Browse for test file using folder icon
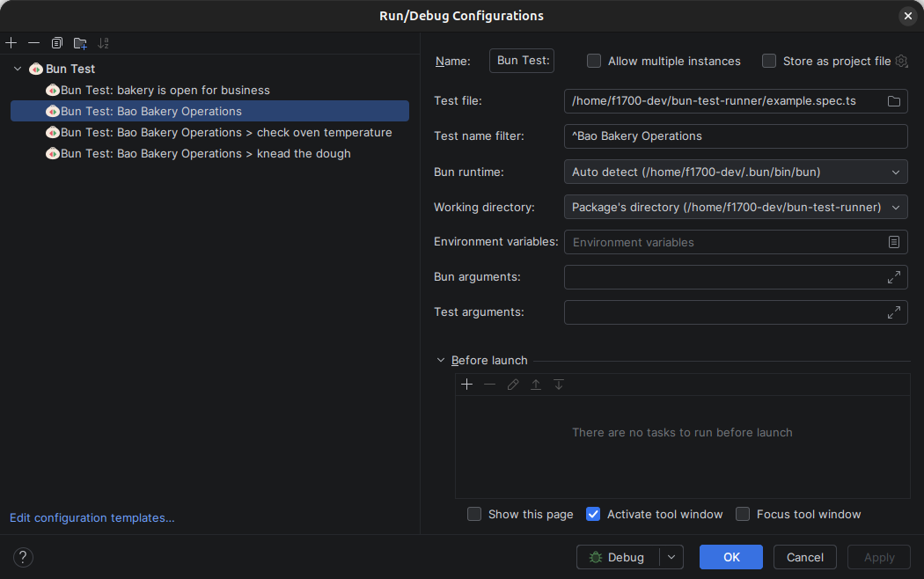 point(894,101)
